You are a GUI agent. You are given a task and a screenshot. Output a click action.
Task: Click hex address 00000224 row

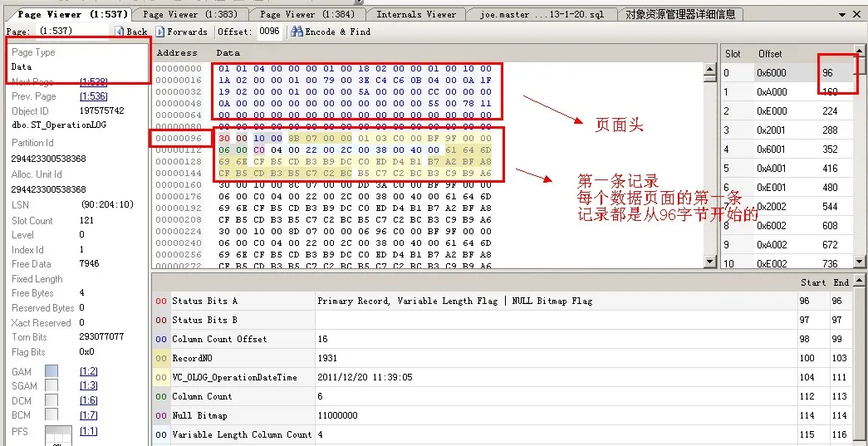[179, 231]
